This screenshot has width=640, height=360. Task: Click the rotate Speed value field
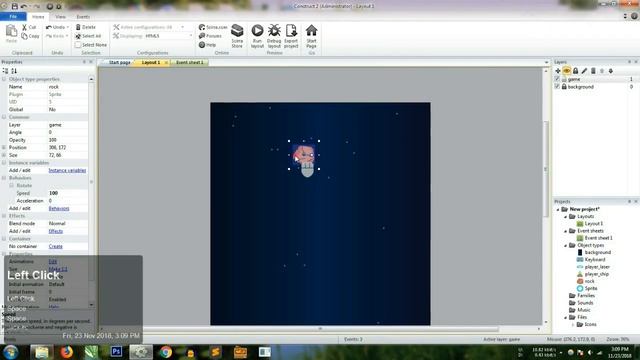(67, 193)
